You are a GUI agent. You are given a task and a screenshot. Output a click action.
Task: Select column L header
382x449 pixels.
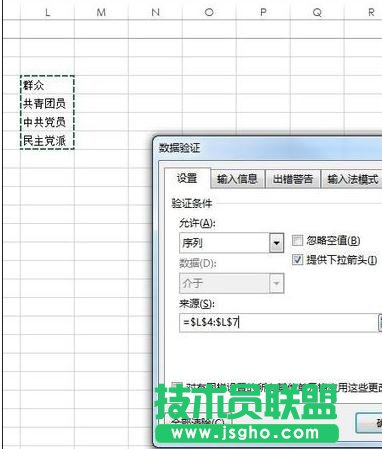tap(47, 12)
